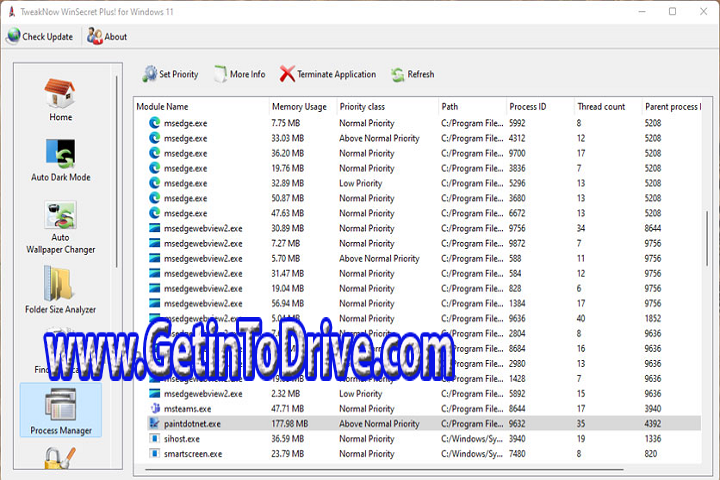Maximize the TweakNow WinSecret window
Screen dimensions: 720x480
point(672,11)
